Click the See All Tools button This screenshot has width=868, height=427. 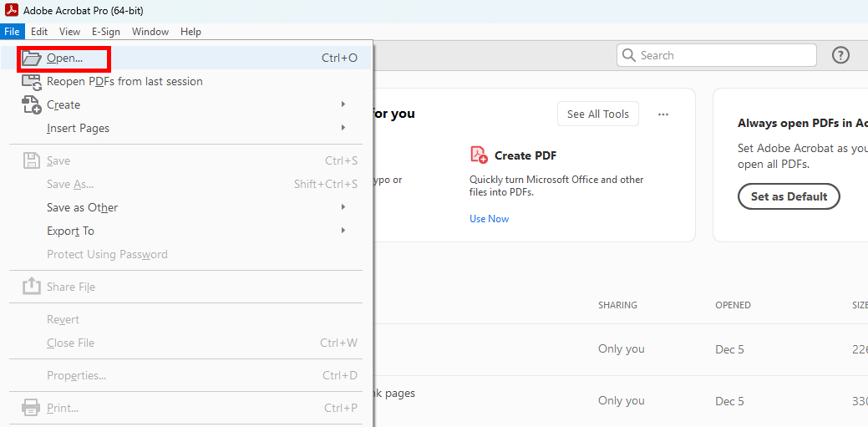coord(598,114)
